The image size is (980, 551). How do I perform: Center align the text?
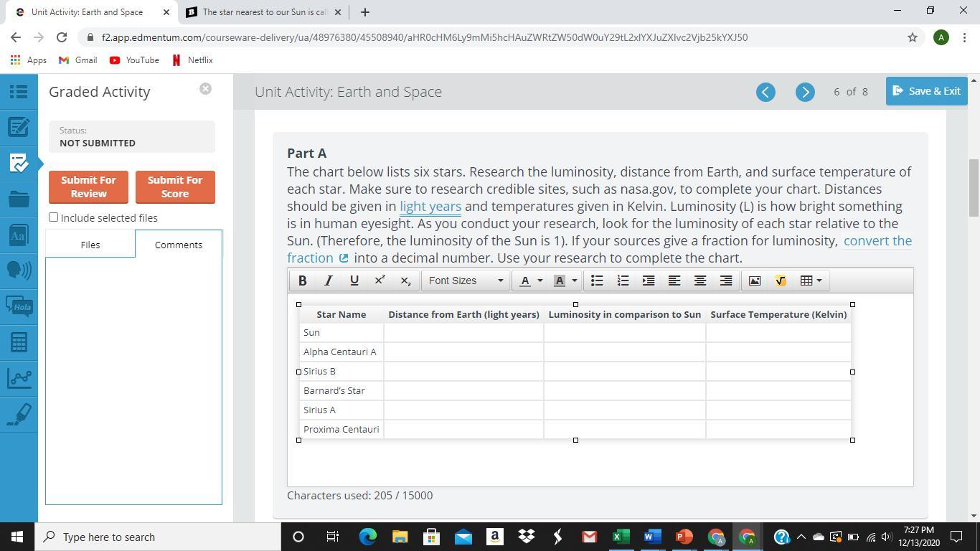coord(700,281)
